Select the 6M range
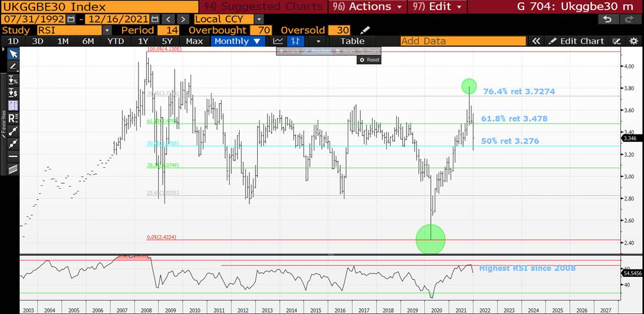 88,41
